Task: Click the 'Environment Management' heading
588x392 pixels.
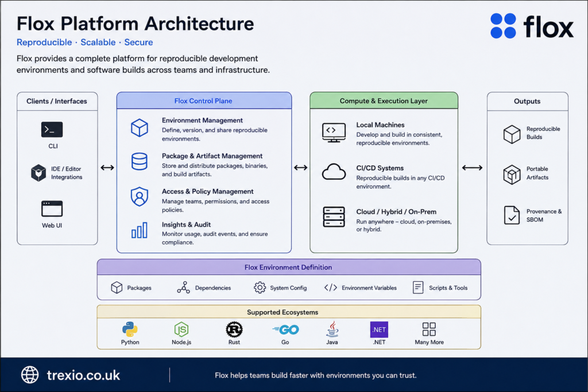Action: point(202,121)
